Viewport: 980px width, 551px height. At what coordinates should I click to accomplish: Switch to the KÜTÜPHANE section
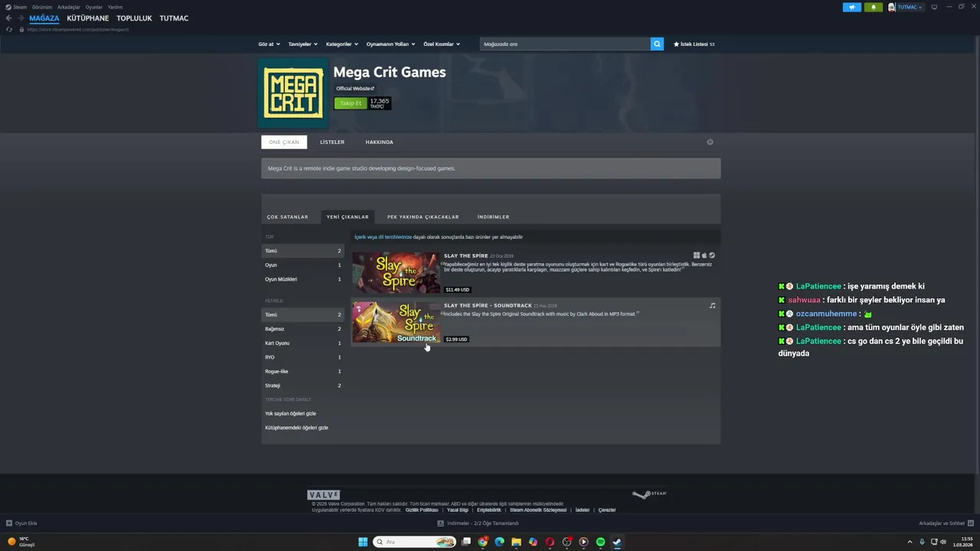tap(88, 18)
